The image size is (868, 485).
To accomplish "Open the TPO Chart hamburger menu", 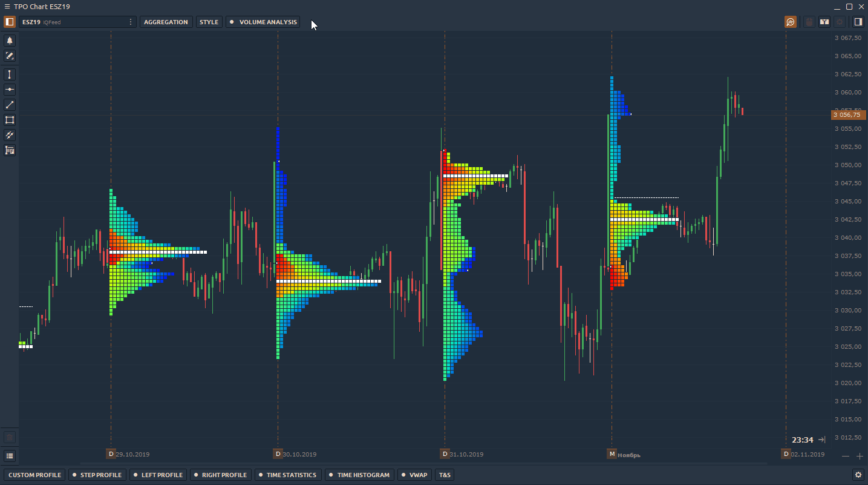I will (x=7, y=7).
